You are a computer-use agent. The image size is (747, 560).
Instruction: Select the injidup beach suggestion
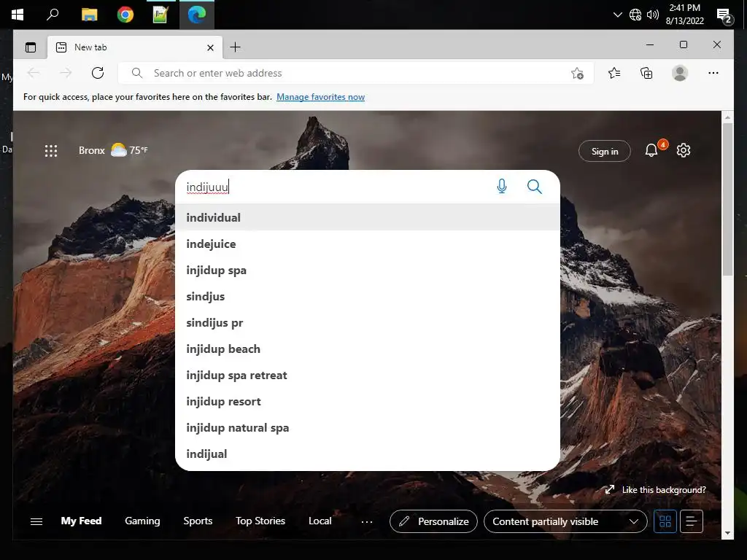click(x=368, y=349)
